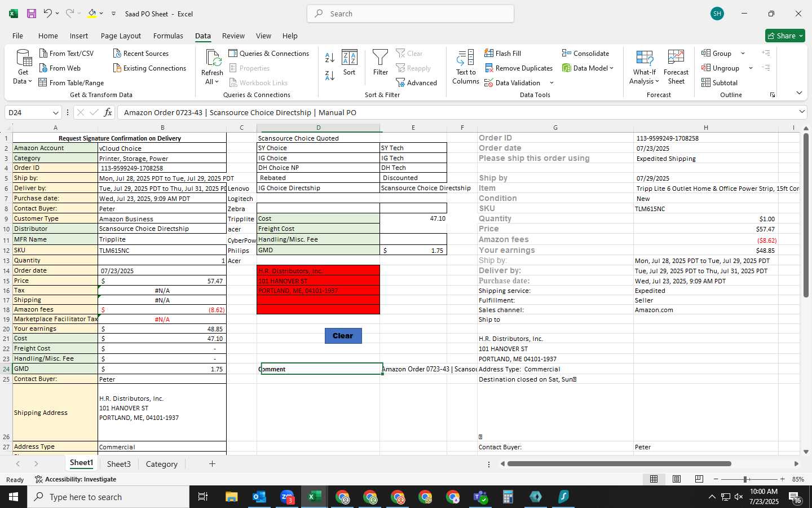Open Outline dialog launcher
Image resolution: width=812 pixels, height=508 pixels.
[x=773, y=95]
